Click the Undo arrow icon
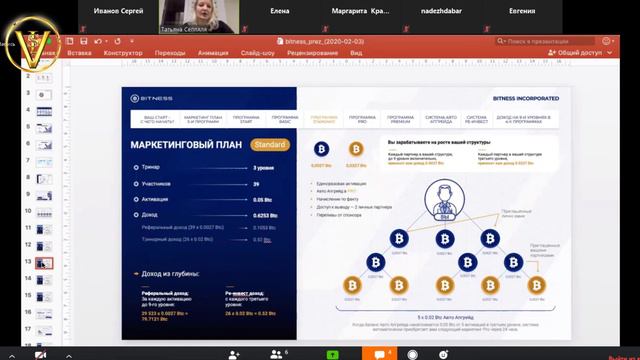Screen dimensions: 640x360 pyautogui.click(x=98, y=41)
